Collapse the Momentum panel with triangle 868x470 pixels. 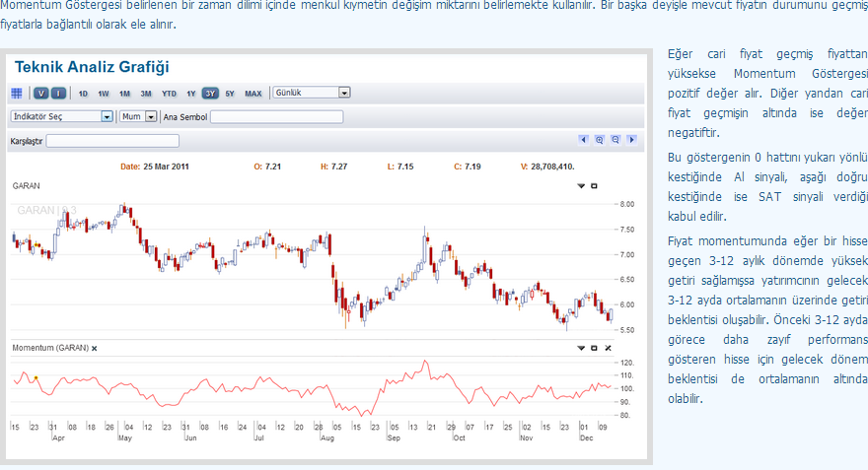tap(581, 349)
